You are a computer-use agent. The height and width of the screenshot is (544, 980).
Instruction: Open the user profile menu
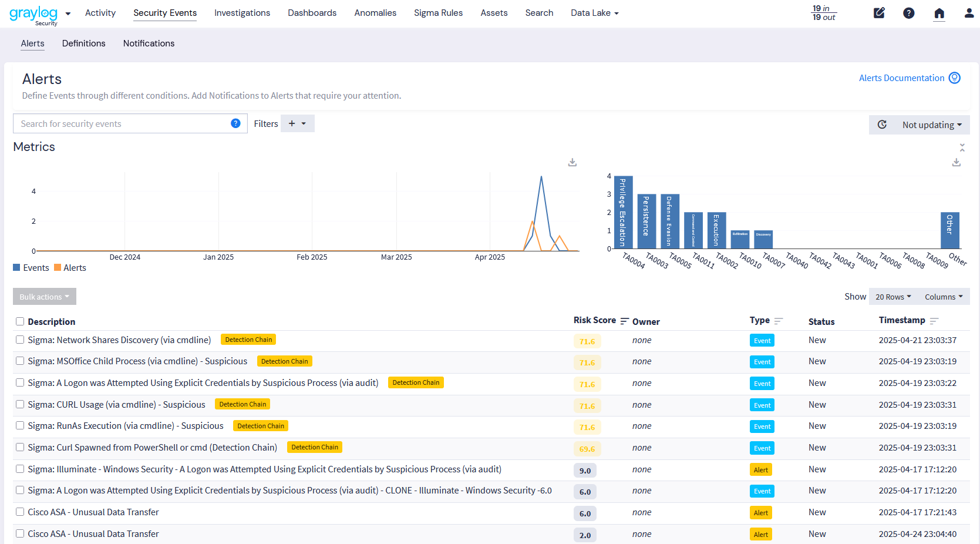pos(969,13)
